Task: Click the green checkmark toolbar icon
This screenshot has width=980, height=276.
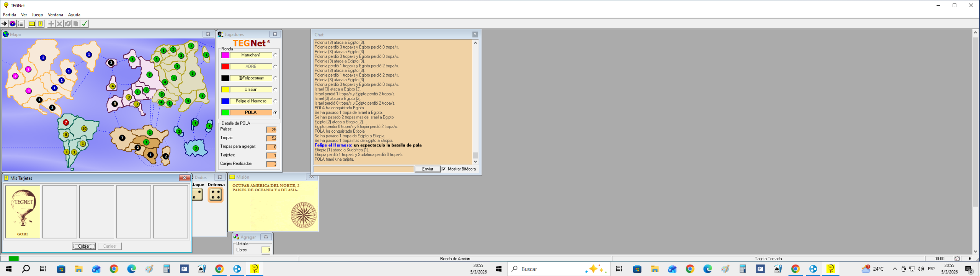Action: 85,24
